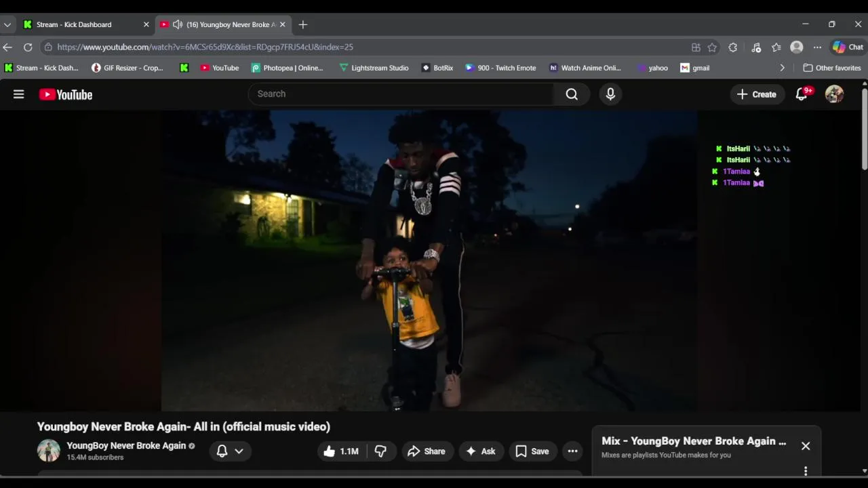The width and height of the screenshot is (868, 488).
Task: Open split screen icon in address bar
Action: pyautogui.click(x=696, y=47)
